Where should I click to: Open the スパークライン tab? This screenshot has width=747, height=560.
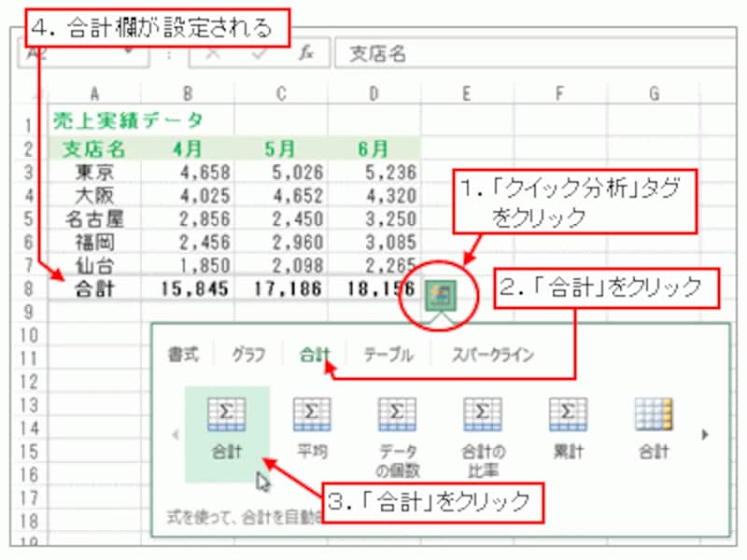click(x=493, y=355)
